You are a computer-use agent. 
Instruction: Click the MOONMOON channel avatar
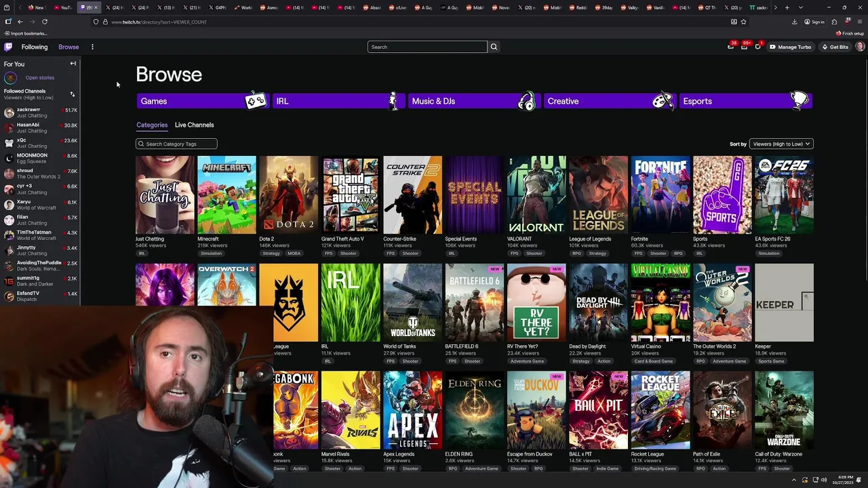9,159
